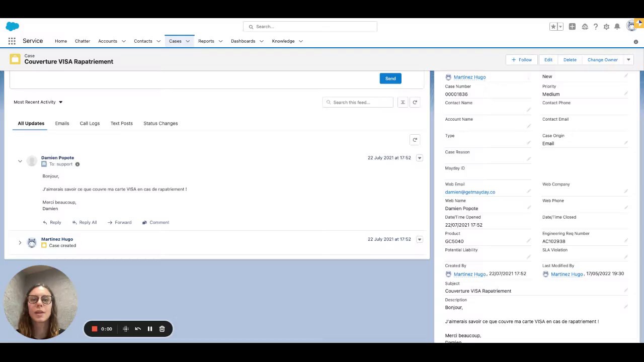Show more case actions dropdown

click(628, 60)
